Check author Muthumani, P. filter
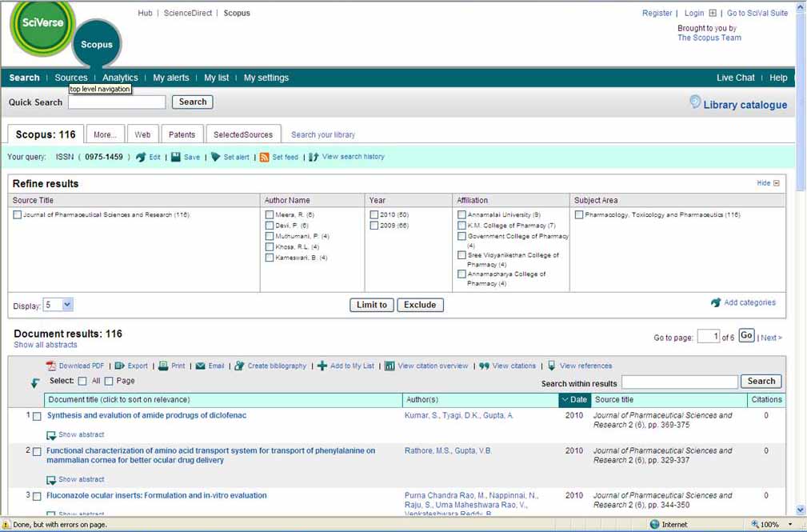The height and width of the screenshot is (532, 807). [270, 236]
